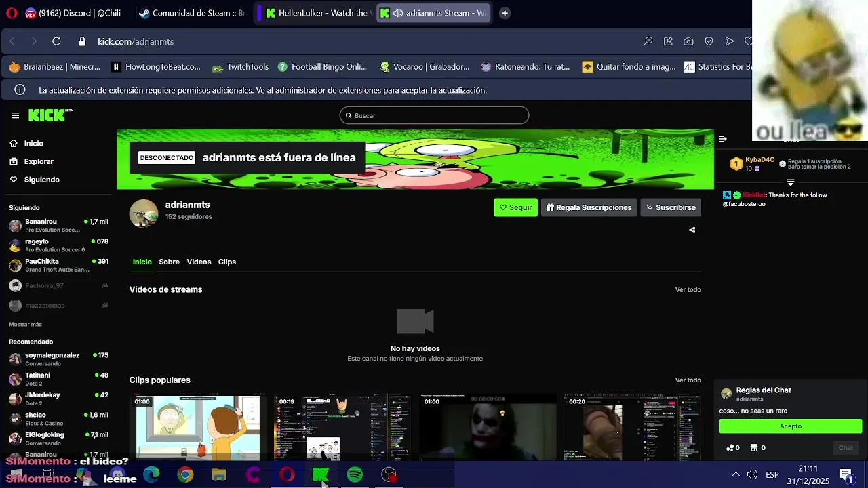Open Spotify from the taskbar
This screenshot has width=868, height=488.
[355, 475]
